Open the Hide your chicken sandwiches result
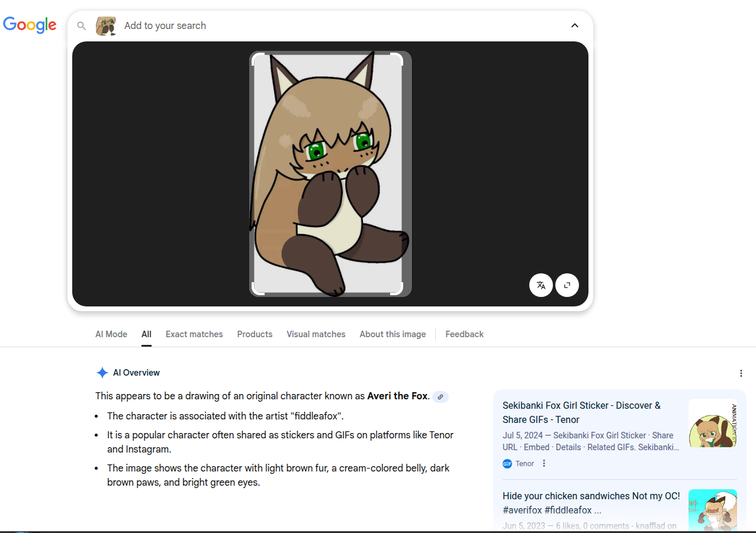This screenshot has width=756, height=533. click(591, 503)
